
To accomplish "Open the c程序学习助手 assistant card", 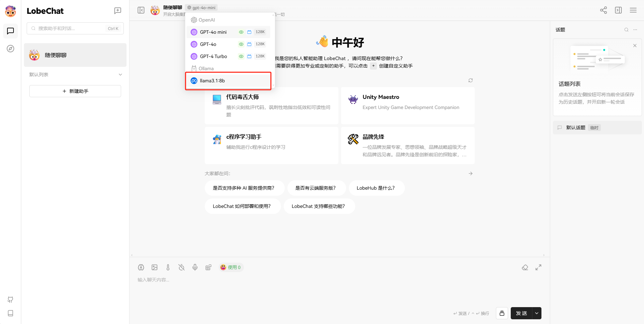I will pyautogui.click(x=272, y=145).
